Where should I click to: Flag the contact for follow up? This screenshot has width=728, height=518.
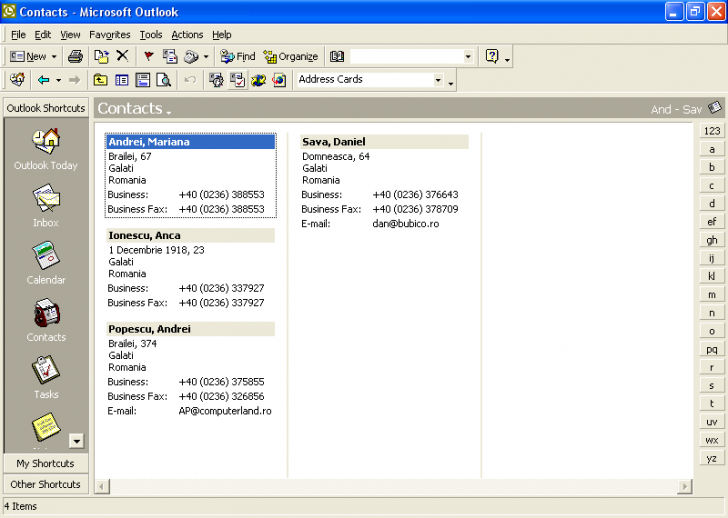[x=149, y=57]
